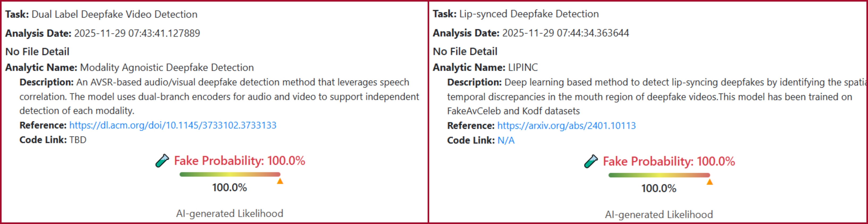This screenshot has width=868, height=224.
Task: Click the orange triangle marker under the LIPINC gauge
Action: [x=710, y=182]
